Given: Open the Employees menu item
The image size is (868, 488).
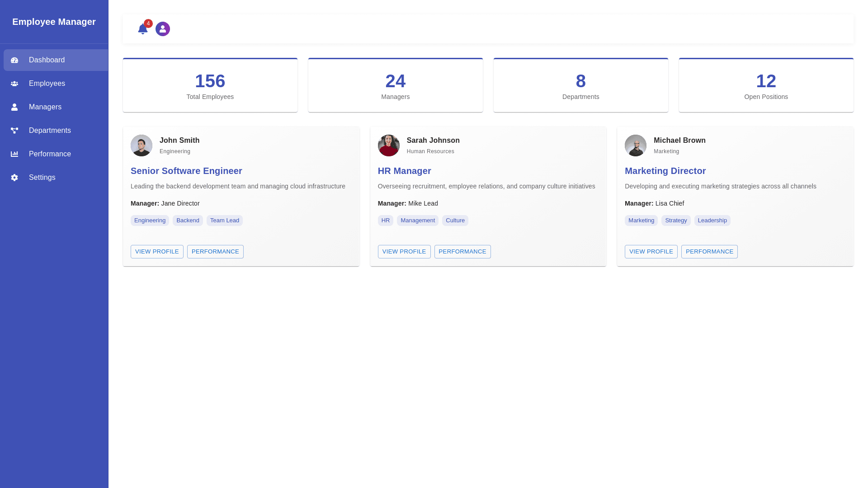Looking at the screenshot, I should coord(47,84).
